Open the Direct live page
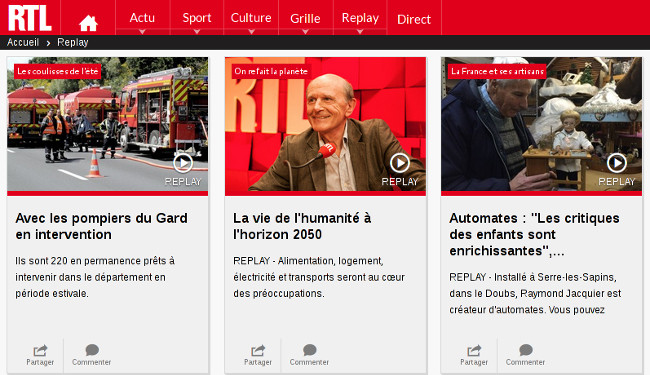This screenshot has height=375, width=650. 414,19
